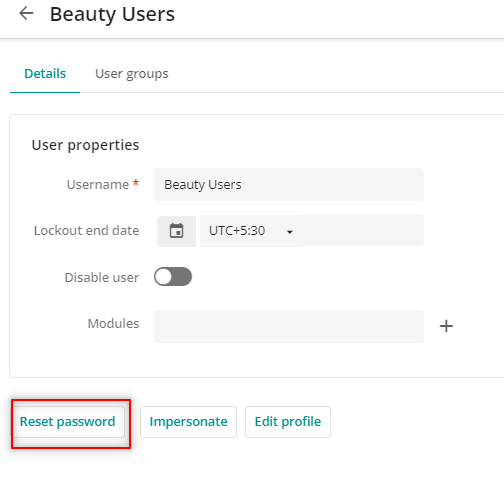
Task: Focus the Username input field
Action: [x=289, y=184]
